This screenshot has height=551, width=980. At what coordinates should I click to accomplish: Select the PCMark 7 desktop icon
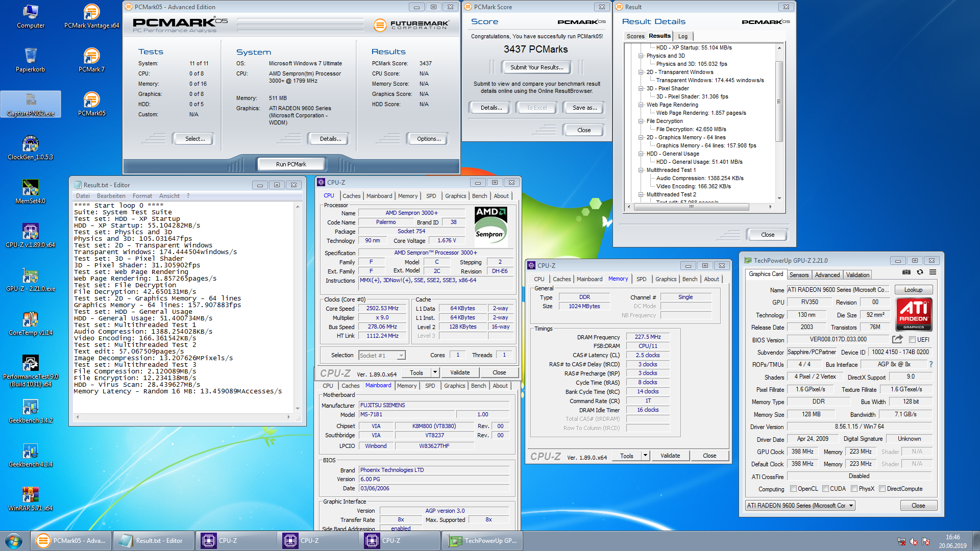[x=92, y=60]
